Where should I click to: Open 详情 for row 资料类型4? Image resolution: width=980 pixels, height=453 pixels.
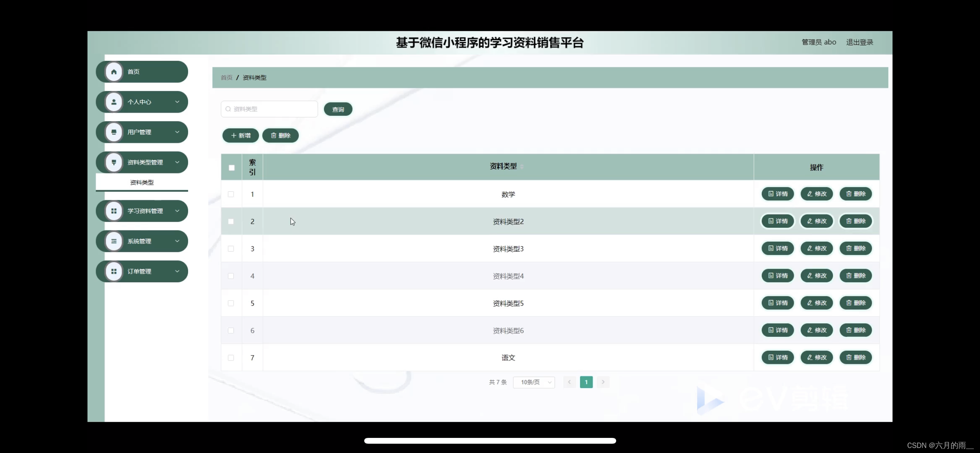(x=778, y=276)
